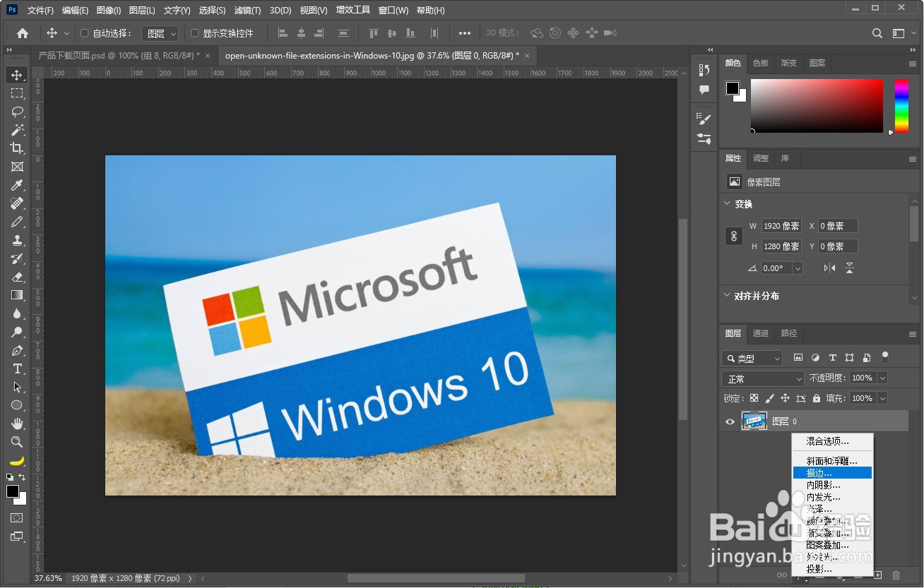Select the Frame tool

coord(17,167)
